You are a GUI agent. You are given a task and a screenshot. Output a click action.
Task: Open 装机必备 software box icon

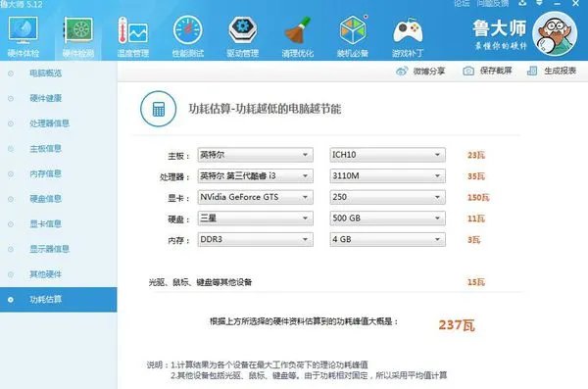[353, 30]
